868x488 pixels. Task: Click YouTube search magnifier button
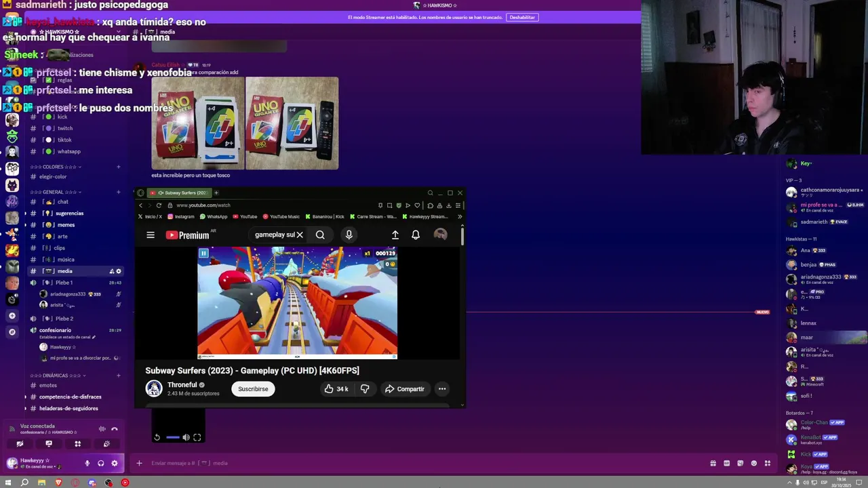tap(320, 235)
